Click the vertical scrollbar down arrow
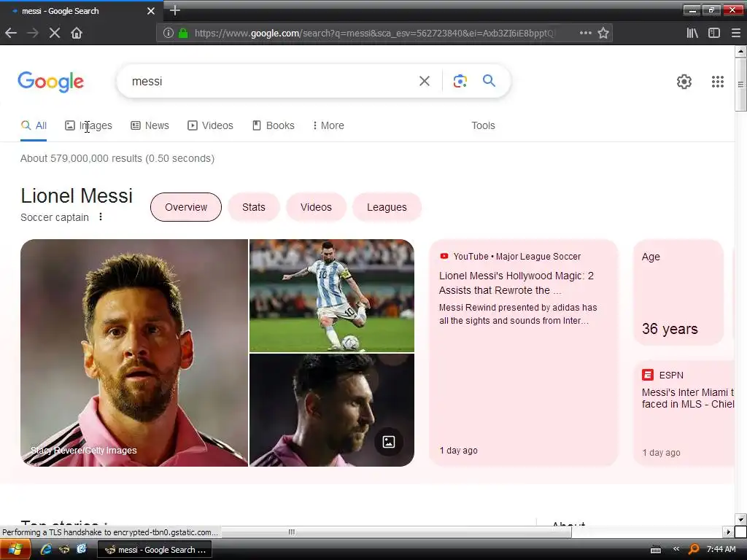Image resolution: width=747 pixels, height=560 pixels. [x=740, y=519]
